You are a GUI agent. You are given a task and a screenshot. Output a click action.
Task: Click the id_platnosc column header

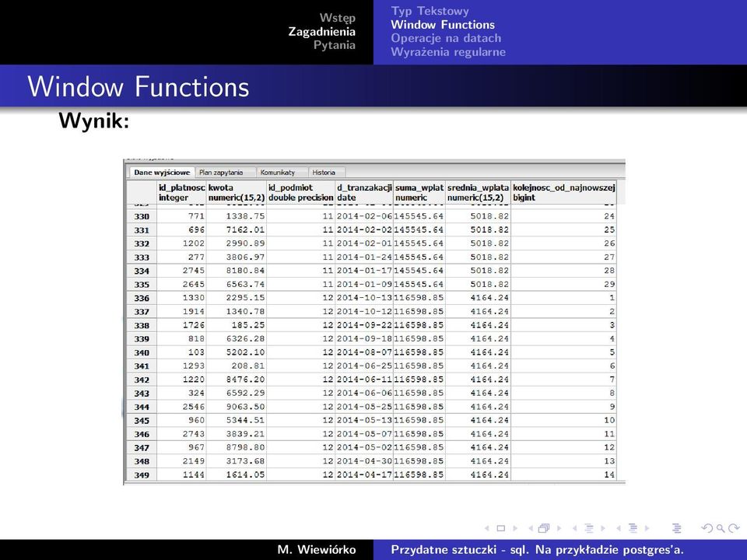181,192
